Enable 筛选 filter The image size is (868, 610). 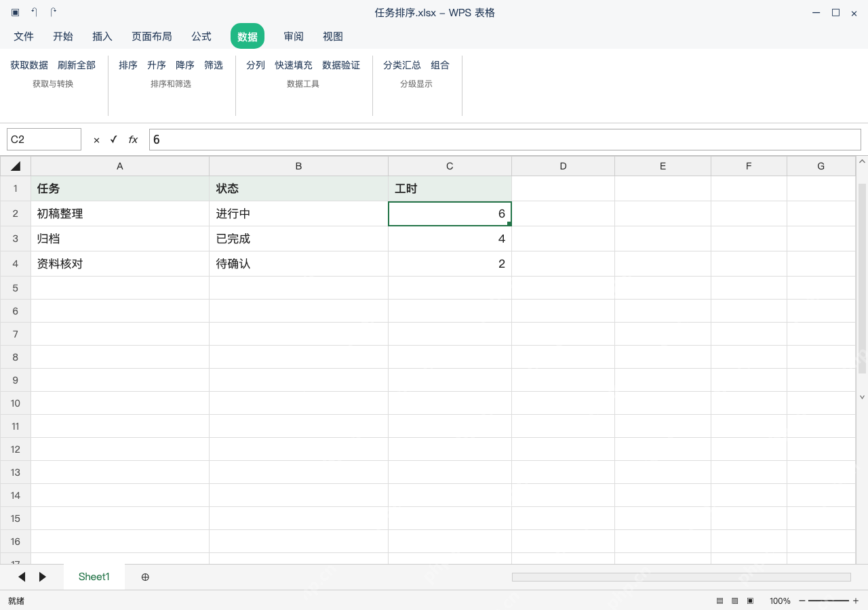point(214,65)
